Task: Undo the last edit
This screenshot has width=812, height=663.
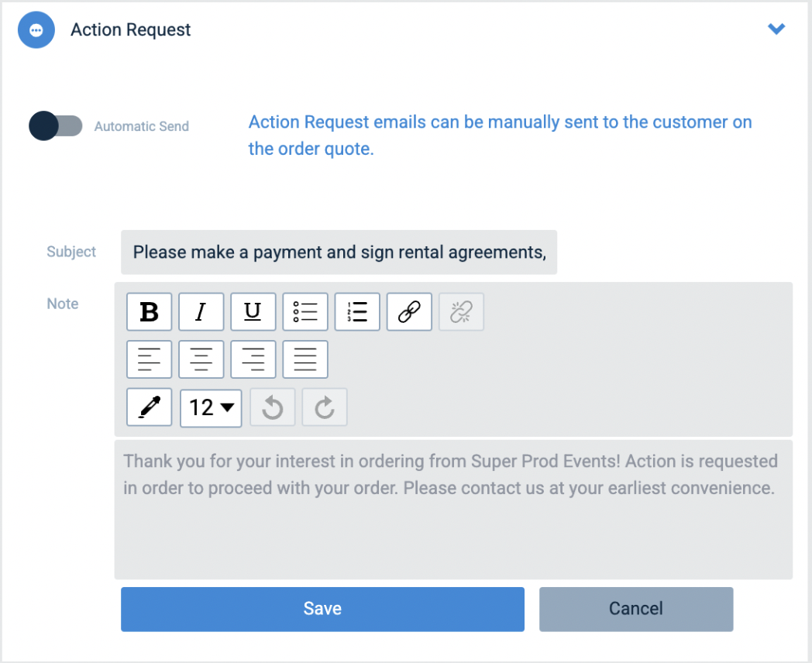Action: tap(273, 407)
